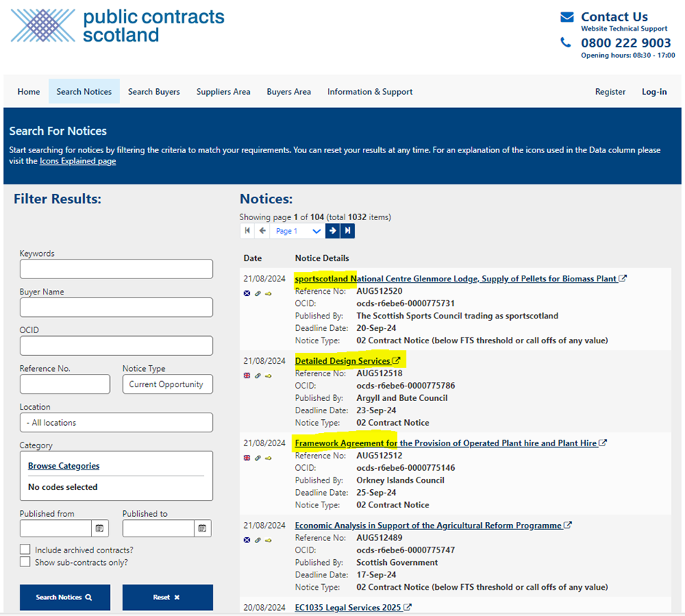Screen dimensions: 685x616
Task: Click reference number AUG512520
Action: tap(379, 291)
